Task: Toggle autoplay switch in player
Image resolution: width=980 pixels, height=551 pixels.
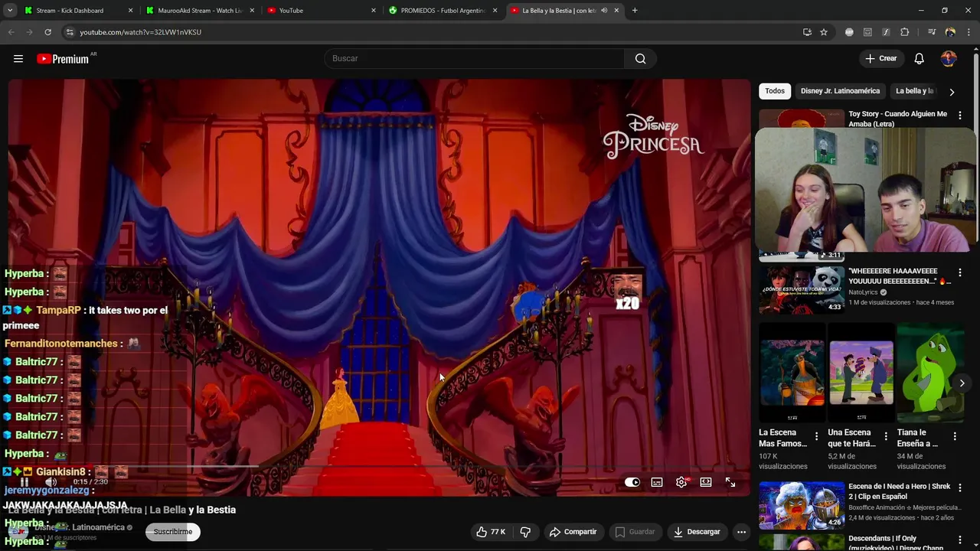Action: pos(632,482)
